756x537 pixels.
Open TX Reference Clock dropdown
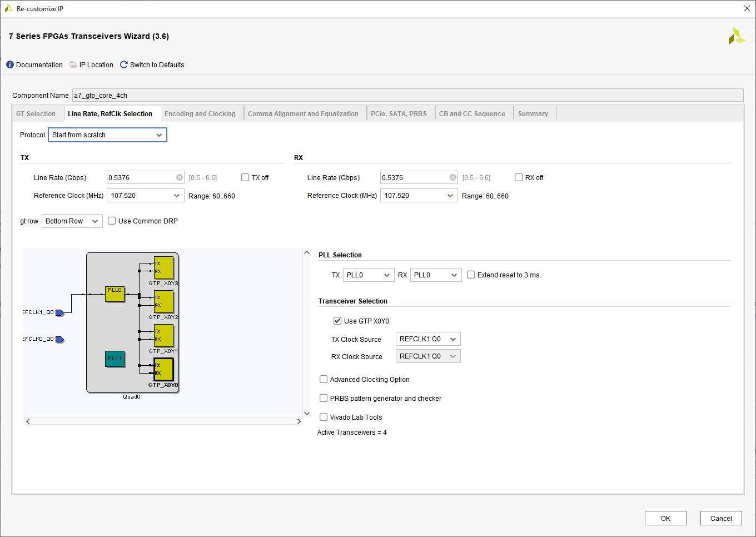[146, 196]
